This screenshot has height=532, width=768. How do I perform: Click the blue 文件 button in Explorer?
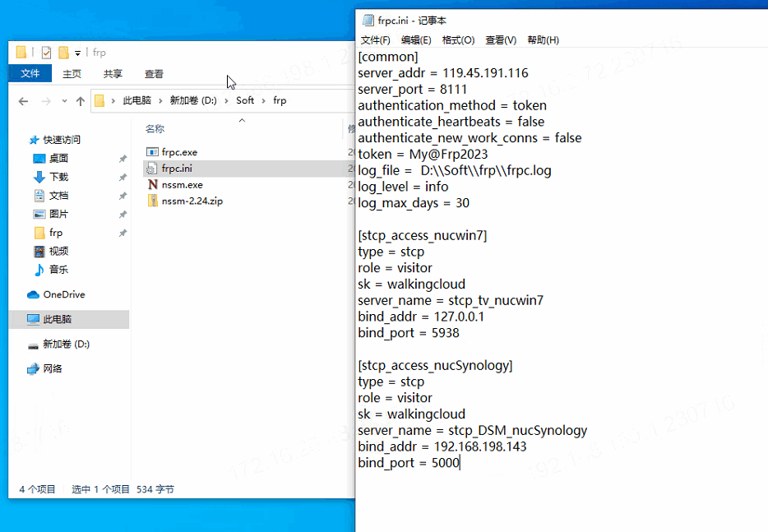(x=30, y=74)
